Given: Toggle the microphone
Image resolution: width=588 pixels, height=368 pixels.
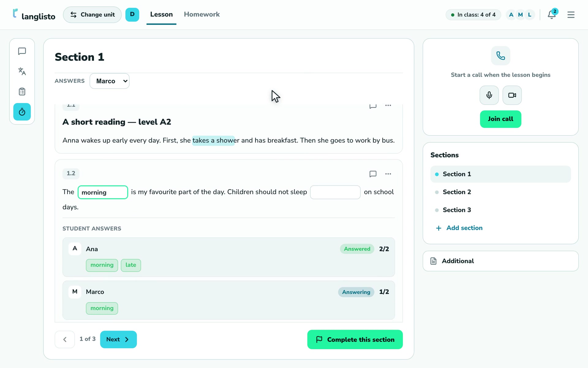Looking at the screenshot, I should click(489, 95).
